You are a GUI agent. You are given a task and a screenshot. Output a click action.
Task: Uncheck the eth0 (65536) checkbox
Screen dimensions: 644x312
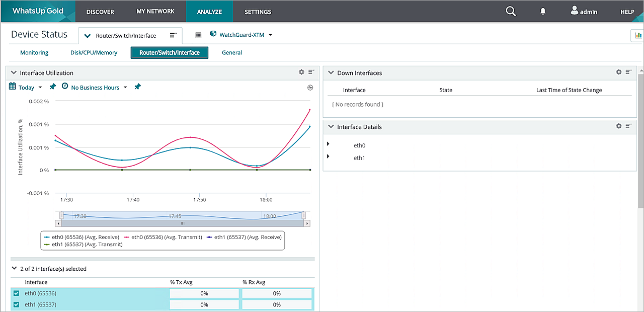17,293
